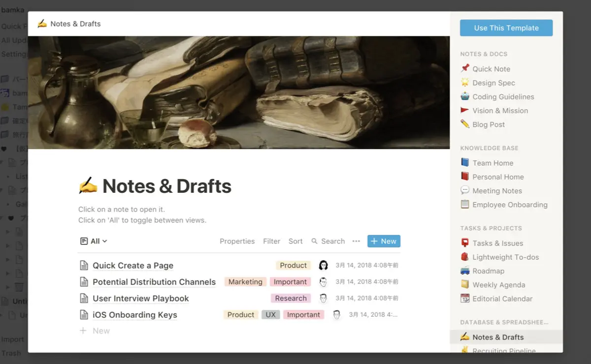The image size is (591, 364).
Task: Click the blue New button
Action: click(x=384, y=241)
